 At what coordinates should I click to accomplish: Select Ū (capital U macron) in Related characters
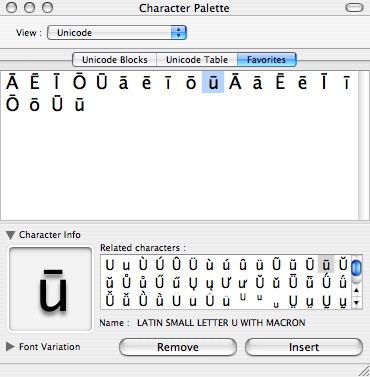click(310, 264)
